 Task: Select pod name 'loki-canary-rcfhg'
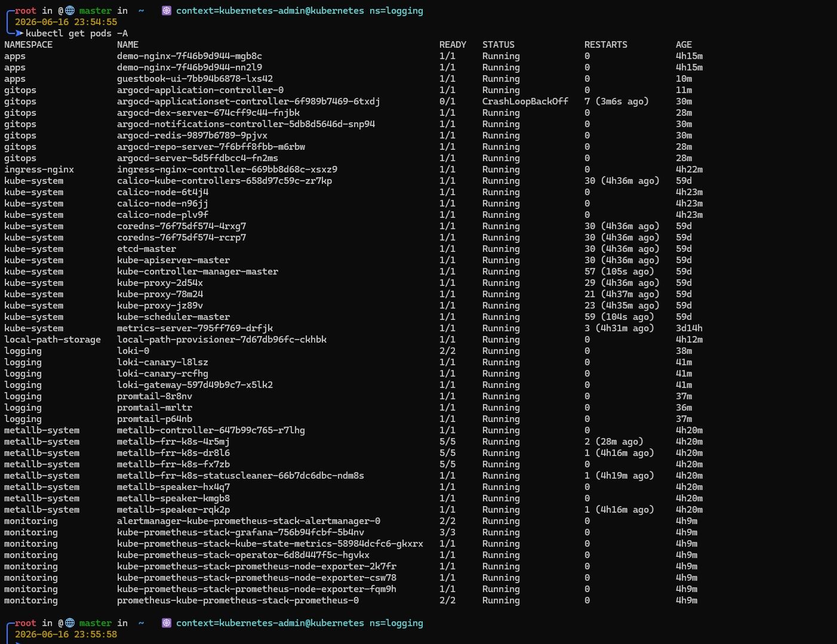[162, 374]
